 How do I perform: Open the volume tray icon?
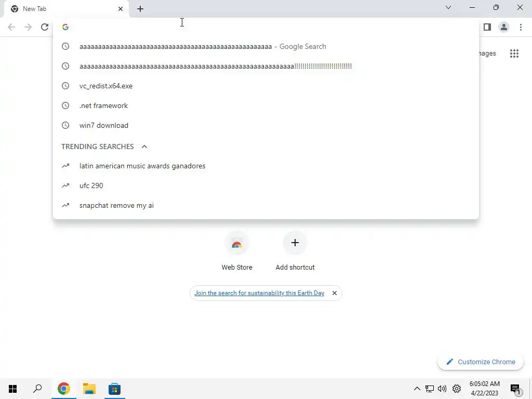point(442,389)
